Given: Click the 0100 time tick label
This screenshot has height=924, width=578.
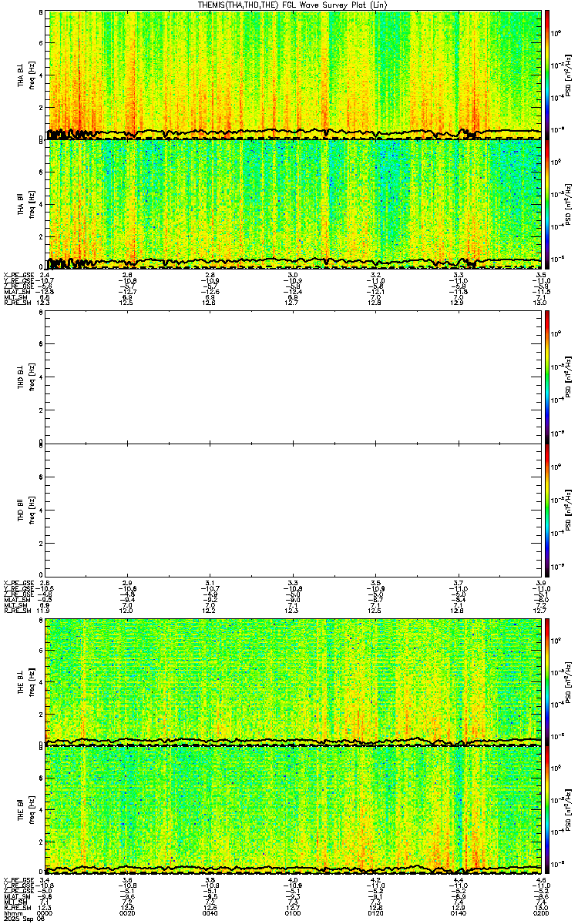Looking at the screenshot, I should [x=293, y=913].
